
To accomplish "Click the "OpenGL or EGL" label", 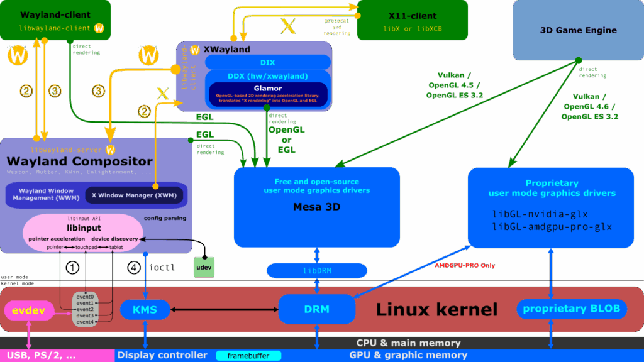I will pos(286,140).
